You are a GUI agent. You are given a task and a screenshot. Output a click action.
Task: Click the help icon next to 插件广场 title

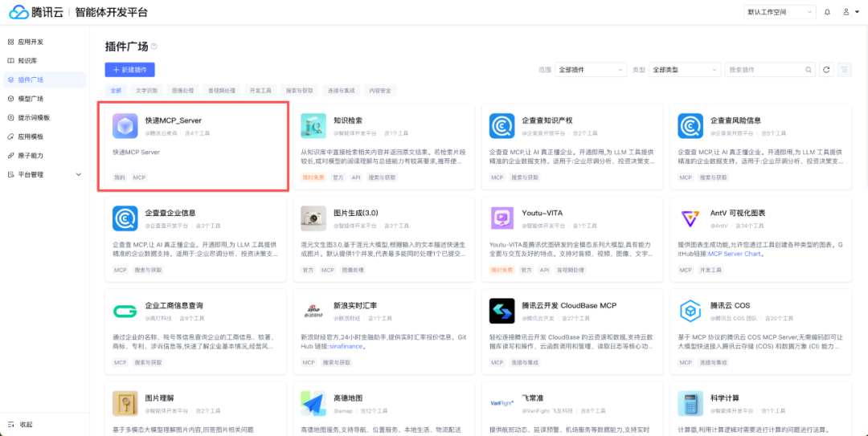pyautogui.click(x=154, y=47)
